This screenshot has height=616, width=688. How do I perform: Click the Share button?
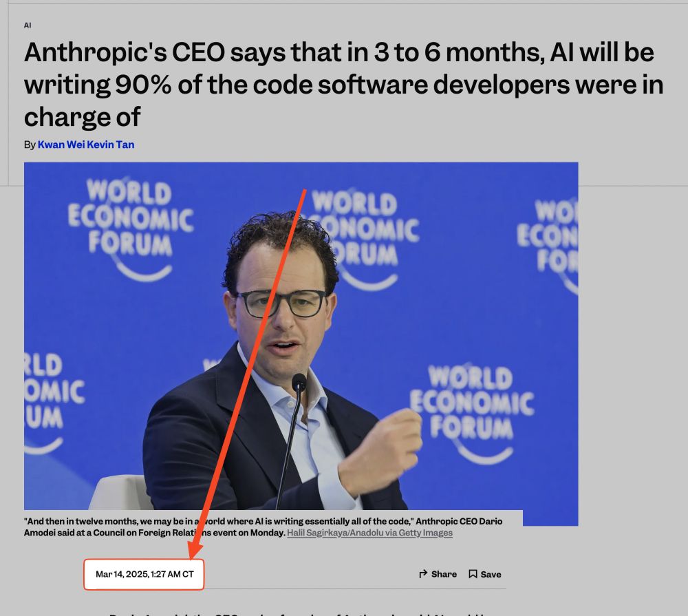click(x=438, y=574)
